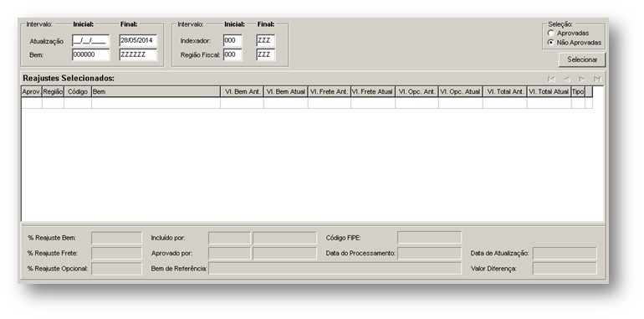Click the % Reajuste Frete field
The image size is (644, 319).
[x=116, y=253]
